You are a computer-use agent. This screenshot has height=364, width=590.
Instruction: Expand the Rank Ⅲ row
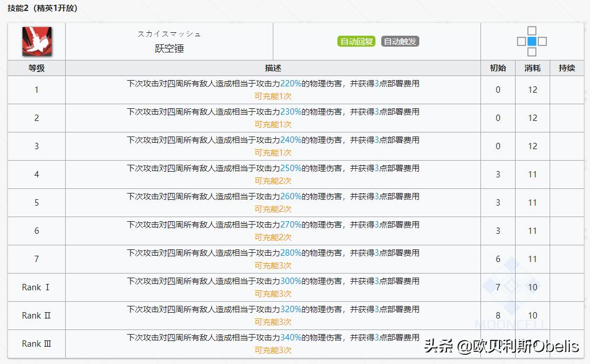tap(36, 343)
